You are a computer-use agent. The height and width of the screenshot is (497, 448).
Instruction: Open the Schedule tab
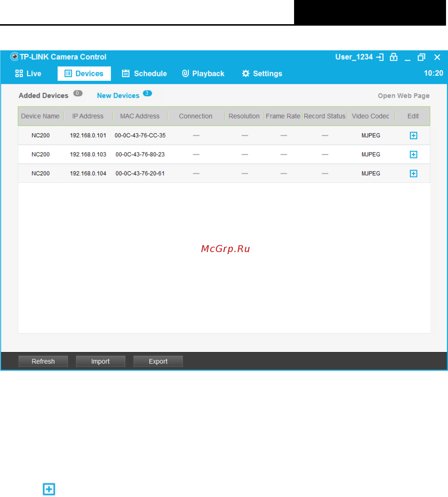pyautogui.click(x=144, y=74)
